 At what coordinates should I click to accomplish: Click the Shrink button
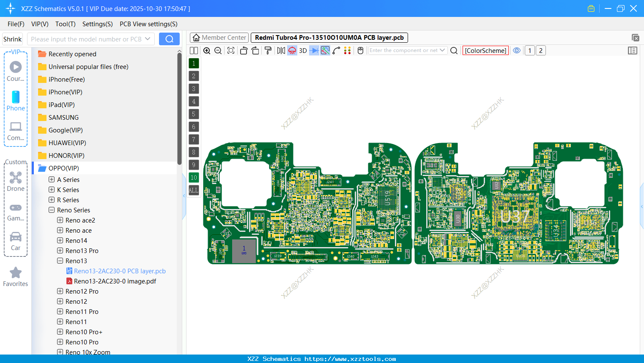(13, 39)
